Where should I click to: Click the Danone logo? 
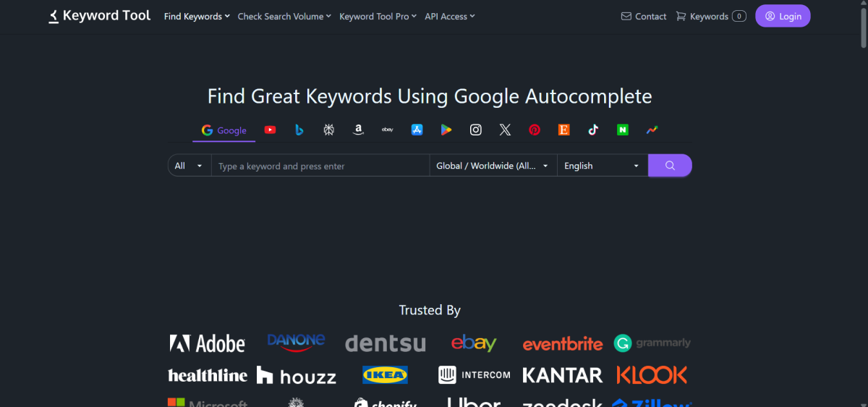tap(296, 342)
